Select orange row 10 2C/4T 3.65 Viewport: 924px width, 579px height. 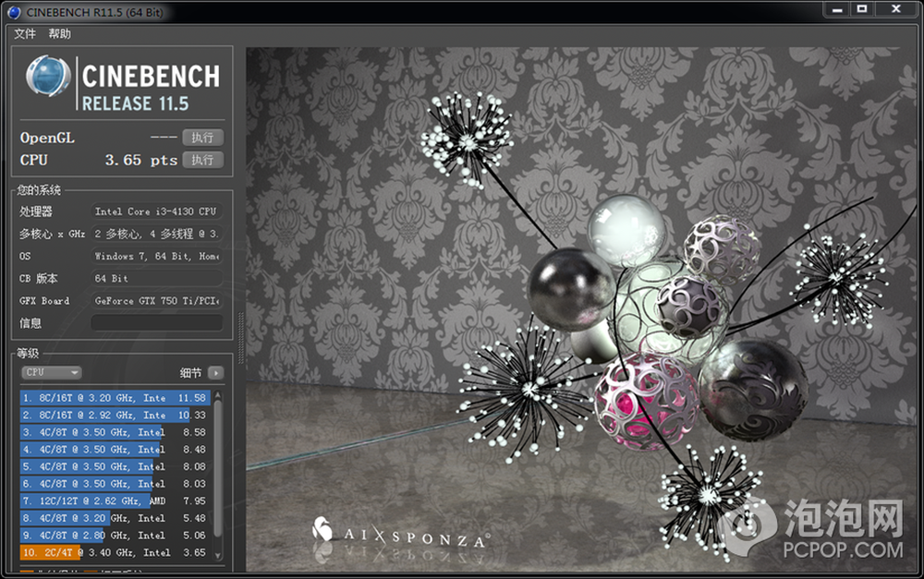(115, 552)
